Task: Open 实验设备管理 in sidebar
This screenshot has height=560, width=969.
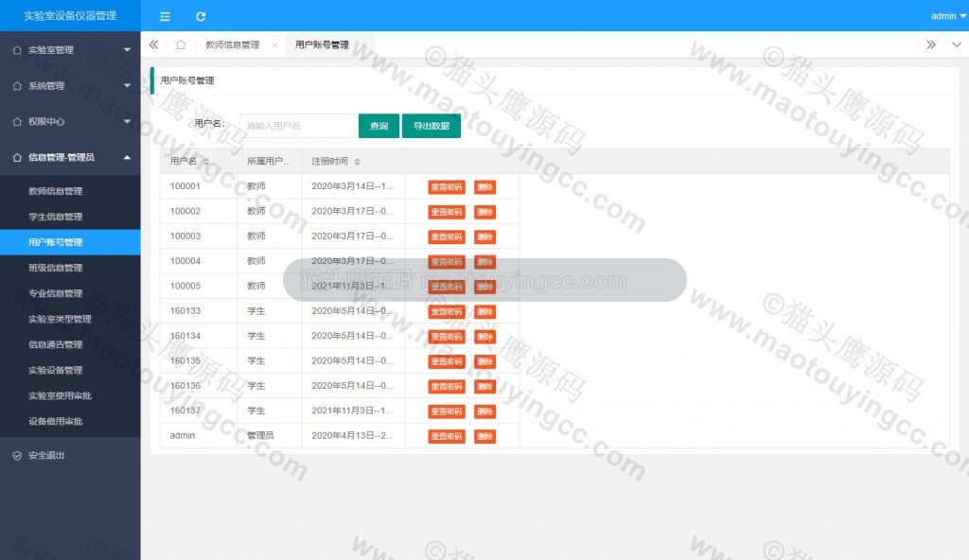Action: [x=70, y=370]
